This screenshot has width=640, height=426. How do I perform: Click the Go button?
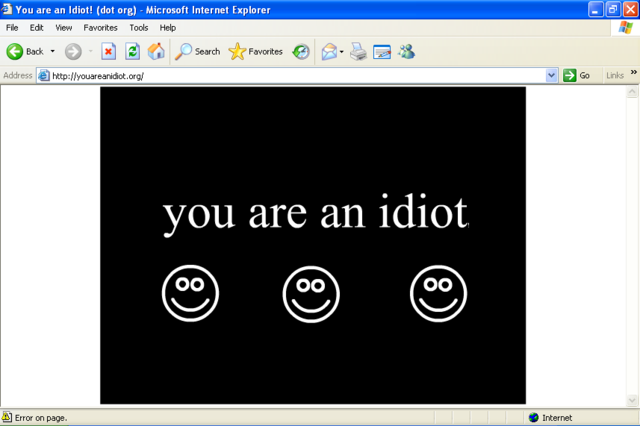tap(577, 75)
